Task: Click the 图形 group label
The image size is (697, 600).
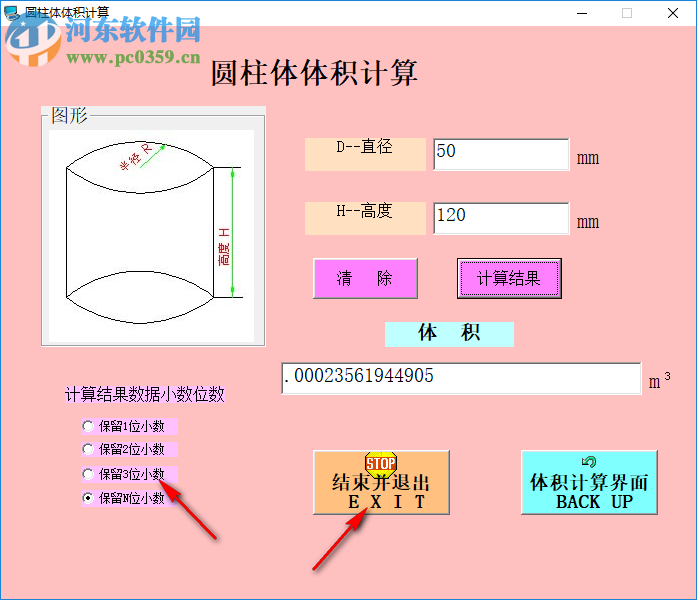Action: 69,116
